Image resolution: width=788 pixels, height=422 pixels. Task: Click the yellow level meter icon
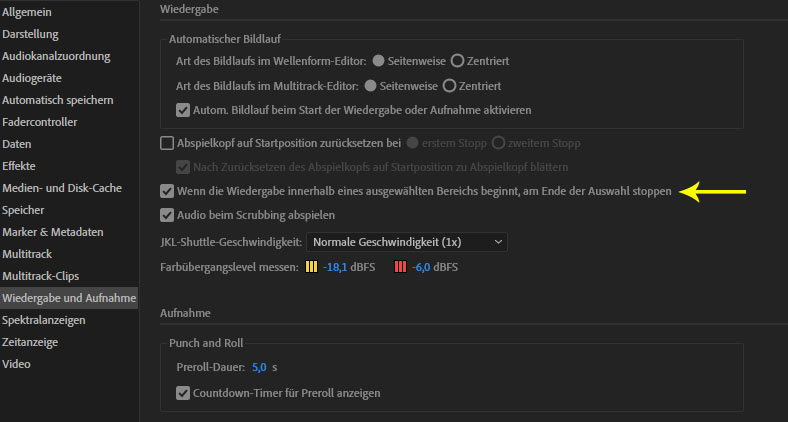(311, 267)
